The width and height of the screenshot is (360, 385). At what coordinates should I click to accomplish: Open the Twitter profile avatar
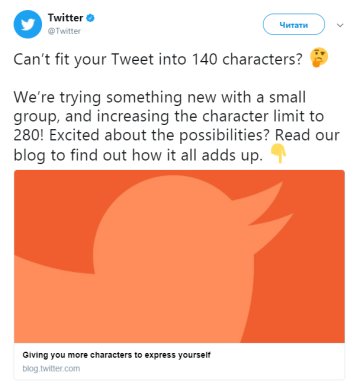28,24
